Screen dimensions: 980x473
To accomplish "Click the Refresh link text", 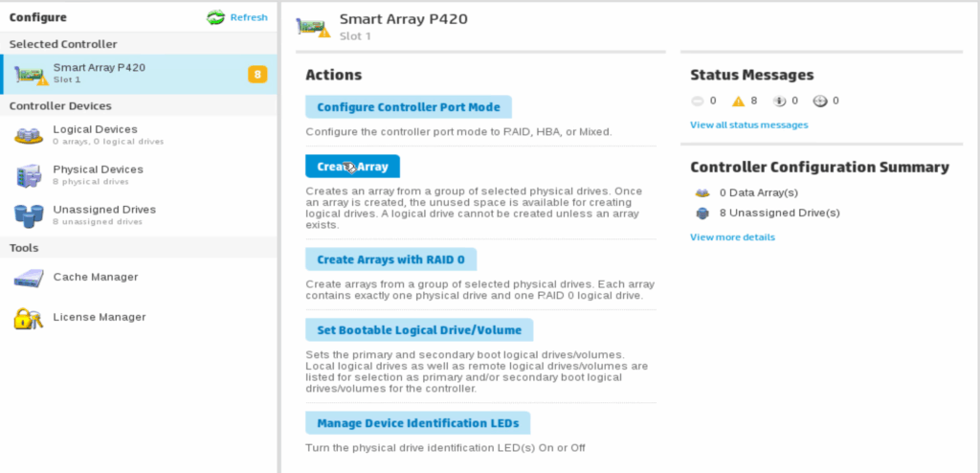I will coord(249,17).
